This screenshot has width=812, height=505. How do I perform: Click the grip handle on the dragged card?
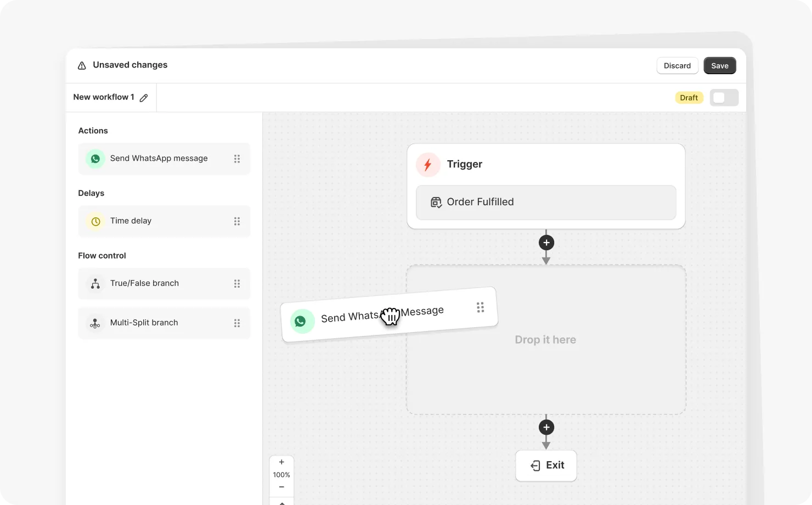point(480,307)
